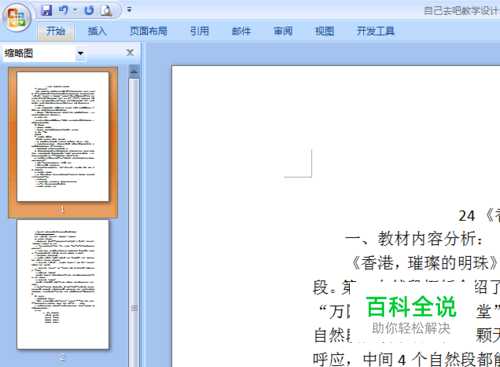Screen dimensions: 500x367
Task: Open the 开发工具 tab
Action: pyautogui.click(x=375, y=31)
